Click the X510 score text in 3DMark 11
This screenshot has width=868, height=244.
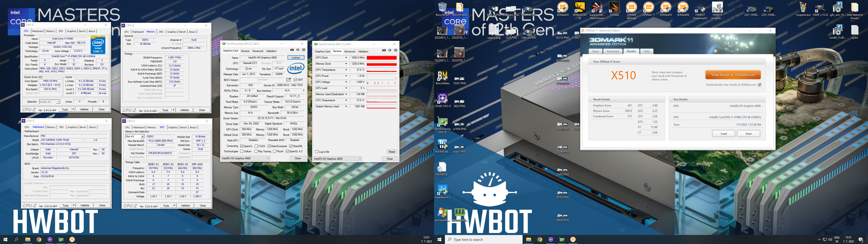pos(623,75)
